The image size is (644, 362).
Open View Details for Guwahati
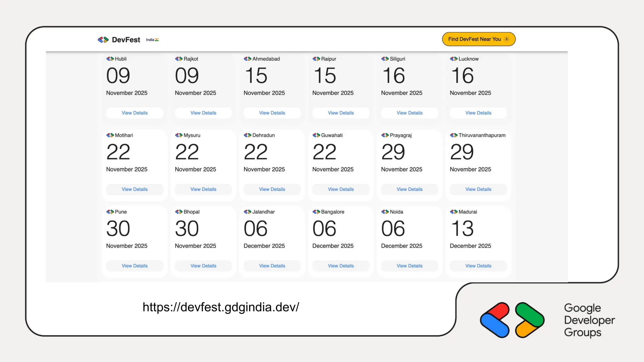click(x=341, y=189)
